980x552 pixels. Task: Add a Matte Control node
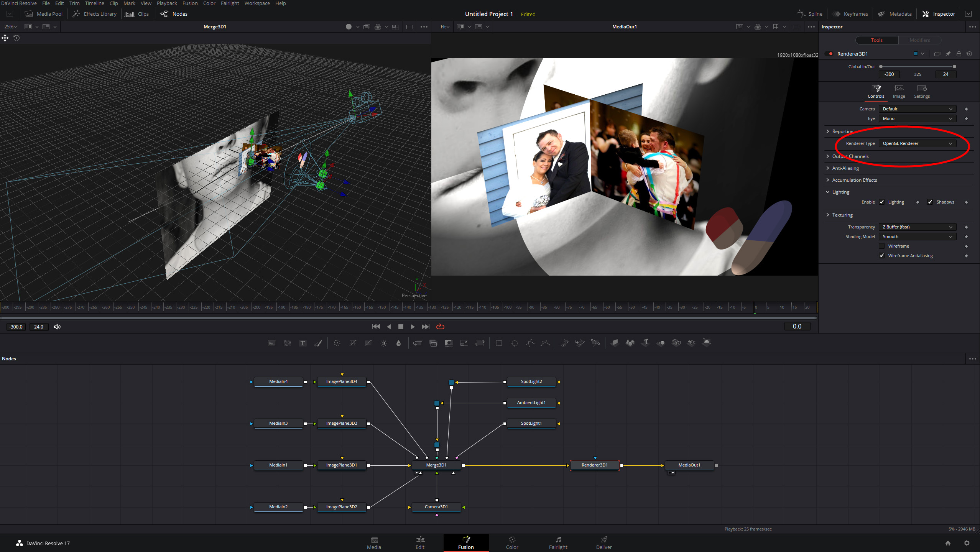[x=449, y=343]
